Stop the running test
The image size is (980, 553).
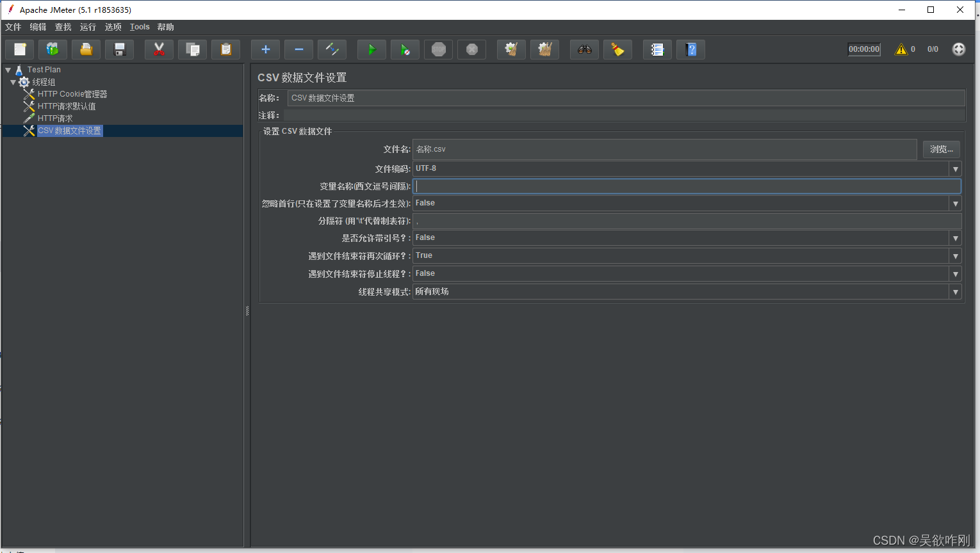click(438, 49)
